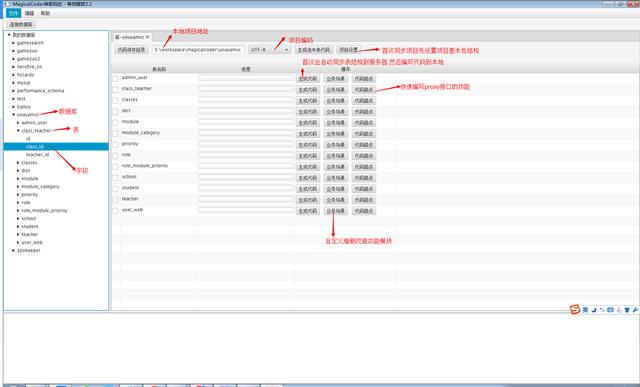The height and width of the screenshot is (387, 640).
Task: Open Sogou wrench tools icon
Action: tap(635, 310)
